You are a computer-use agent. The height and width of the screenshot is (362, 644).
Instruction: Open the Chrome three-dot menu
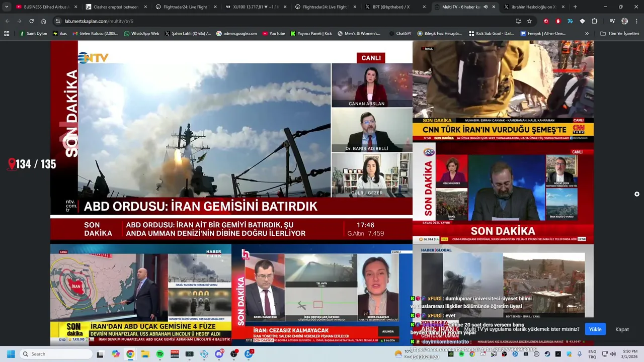(x=636, y=21)
